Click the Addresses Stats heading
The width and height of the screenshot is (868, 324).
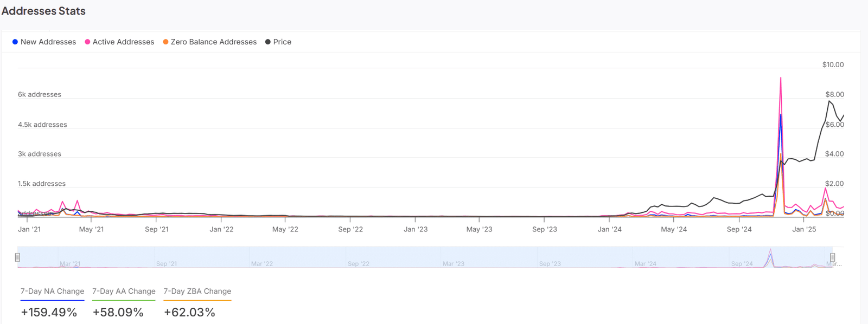[x=43, y=11]
